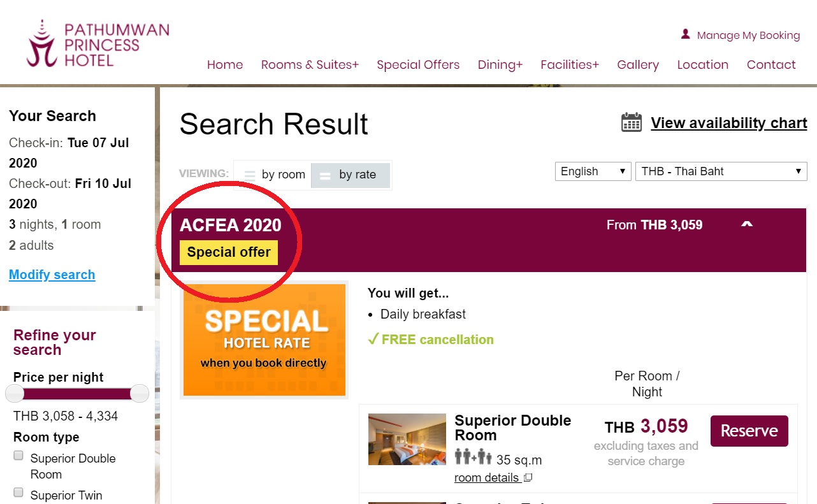817x504 pixels.
Task: Open the Special Offers menu item
Action: (x=418, y=64)
